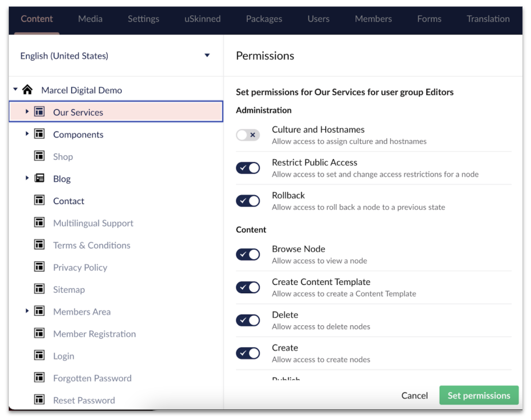Click the document icon beside Contact
This screenshot has width=531, height=420.
click(x=39, y=201)
